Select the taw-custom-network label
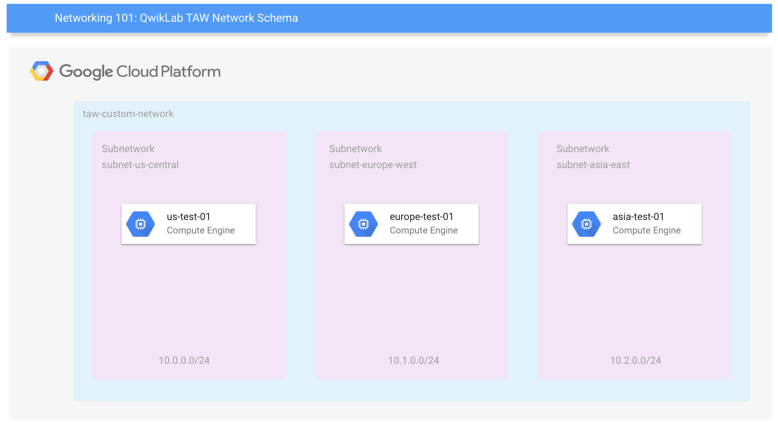778x430 pixels. (128, 114)
